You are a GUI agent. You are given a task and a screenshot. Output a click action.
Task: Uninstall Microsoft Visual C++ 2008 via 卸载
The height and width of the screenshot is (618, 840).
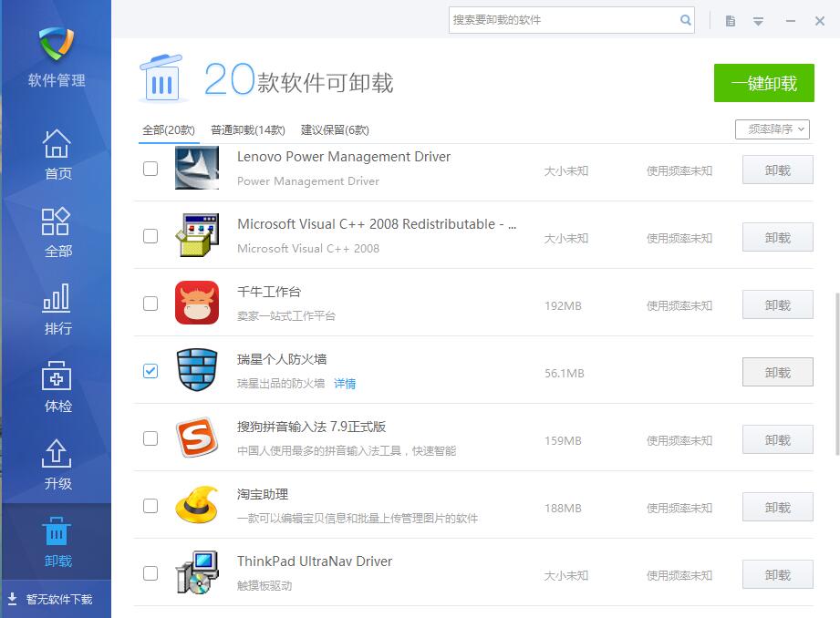pyautogui.click(x=777, y=237)
